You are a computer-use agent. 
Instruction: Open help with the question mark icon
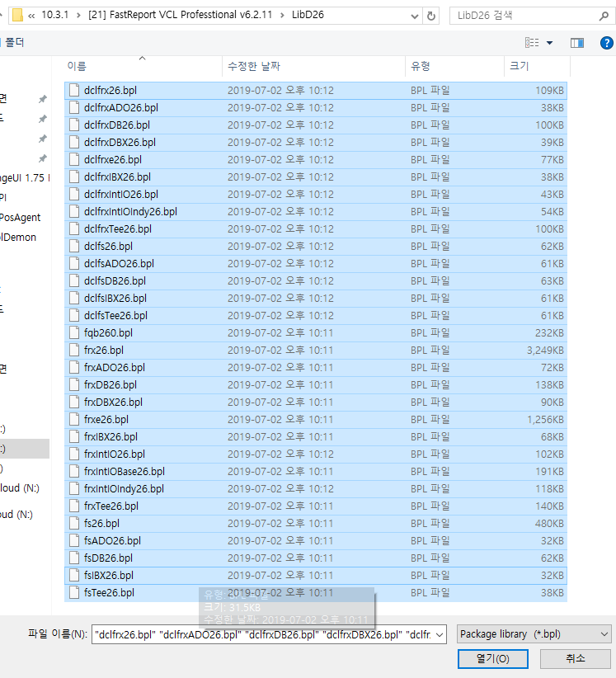pos(607,42)
